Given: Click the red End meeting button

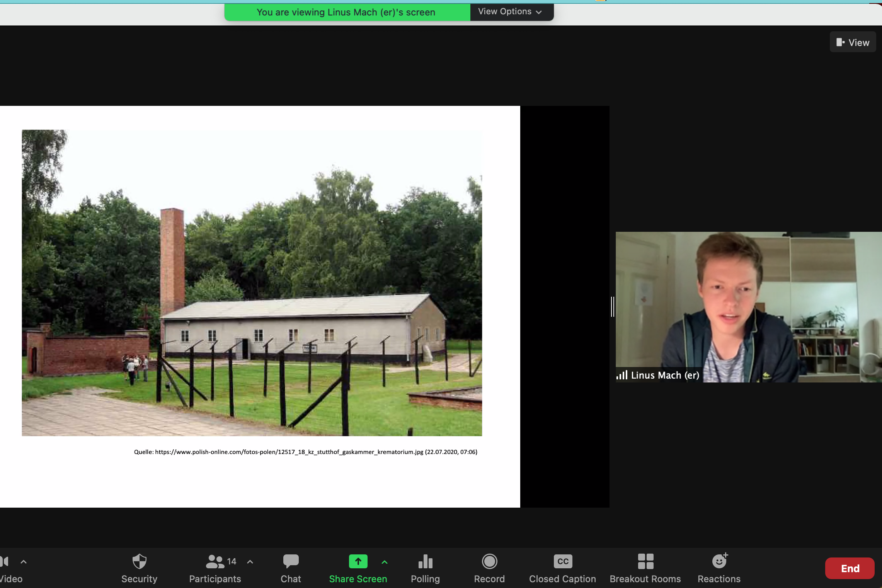Looking at the screenshot, I should tap(850, 568).
